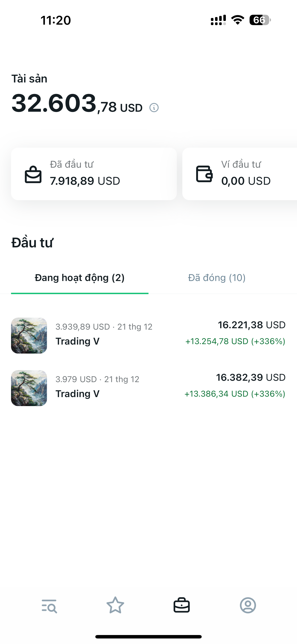Switch to the Đã đóng (10) tab

tap(217, 278)
